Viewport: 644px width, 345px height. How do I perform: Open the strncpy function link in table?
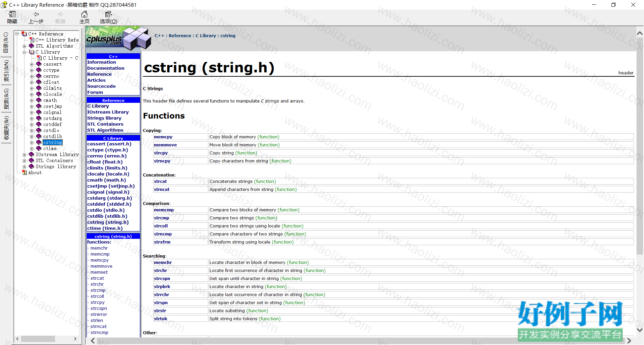[x=162, y=161]
